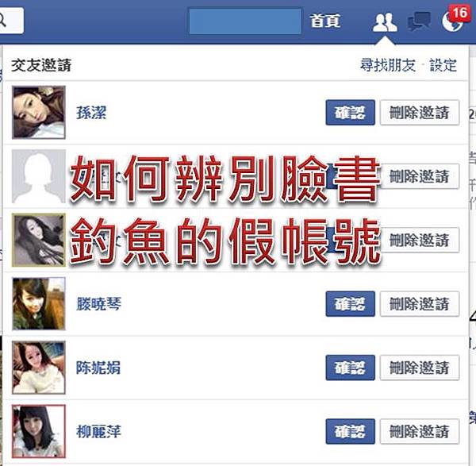This screenshot has height=466, width=476.
Task: Delete the invitation from 滕曉琴
Action: click(x=420, y=304)
